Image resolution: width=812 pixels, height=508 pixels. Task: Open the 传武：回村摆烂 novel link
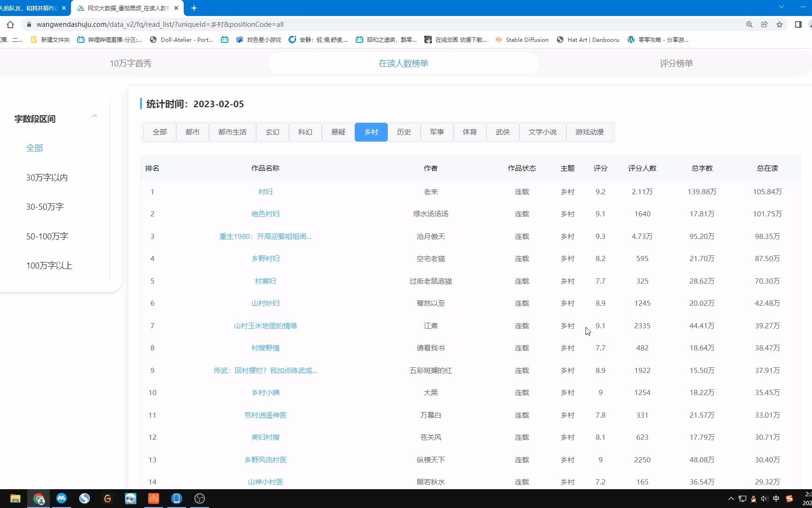(265, 371)
